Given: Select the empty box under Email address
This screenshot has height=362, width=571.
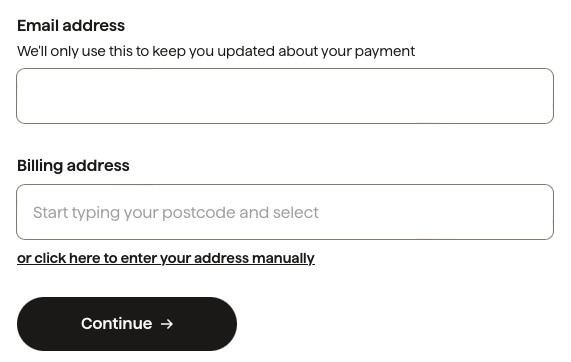Looking at the screenshot, I should pos(285,96).
